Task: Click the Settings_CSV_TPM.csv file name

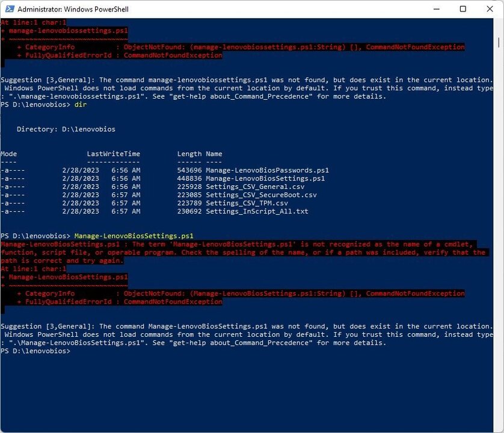Action: (x=247, y=203)
